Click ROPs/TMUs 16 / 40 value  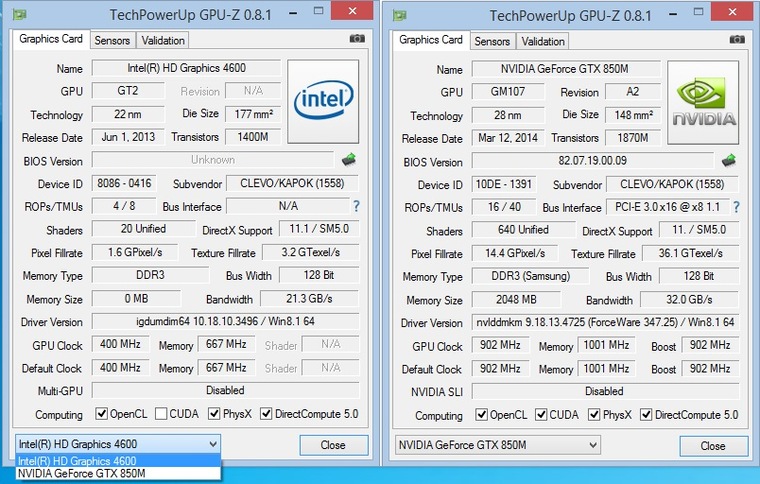(504, 207)
